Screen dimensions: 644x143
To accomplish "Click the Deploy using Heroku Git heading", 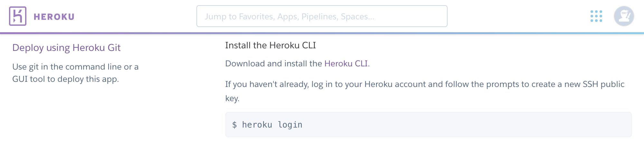I will pyautogui.click(x=66, y=48).
